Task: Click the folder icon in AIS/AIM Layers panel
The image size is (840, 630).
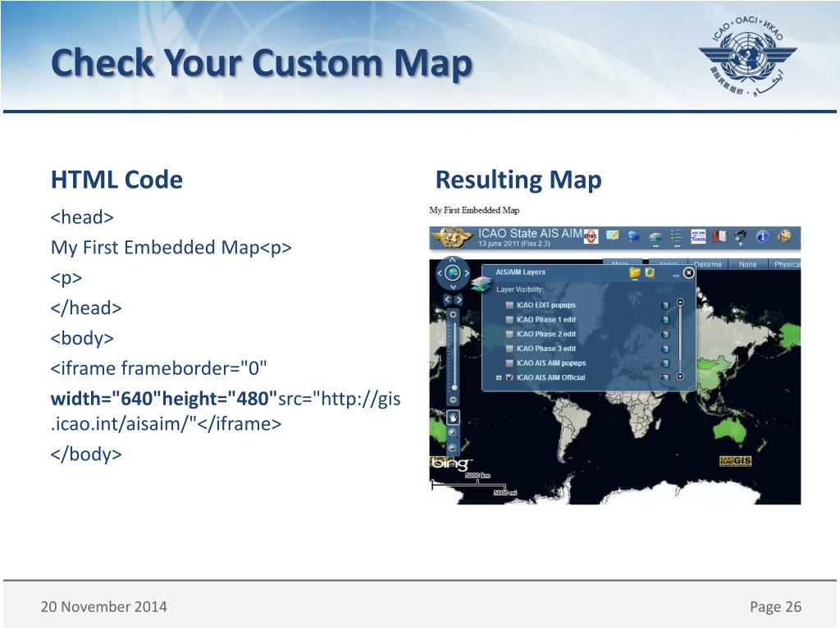Action: pyautogui.click(x=635, y=272)
